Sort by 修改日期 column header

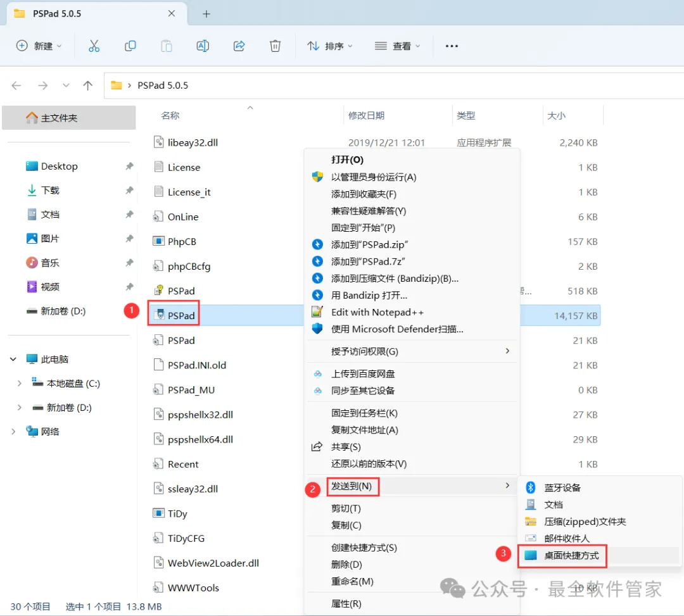(x=367, y=115)
